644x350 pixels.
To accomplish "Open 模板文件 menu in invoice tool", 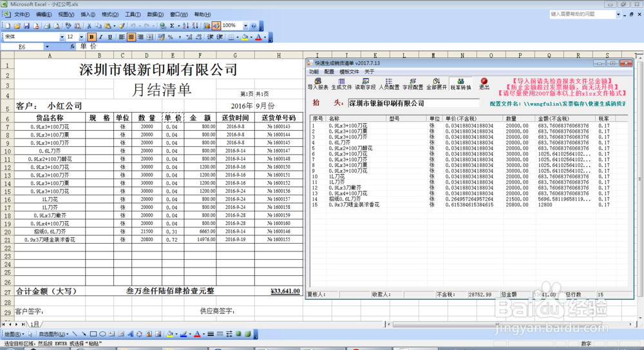I will pyautogui.click(x=349, y=72).
